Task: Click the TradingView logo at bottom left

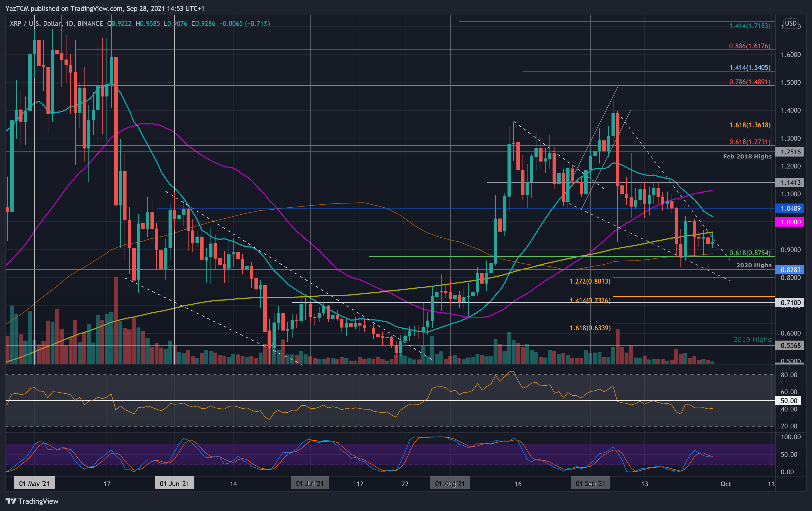Action: pyautogui.click(x=32, y=501)
